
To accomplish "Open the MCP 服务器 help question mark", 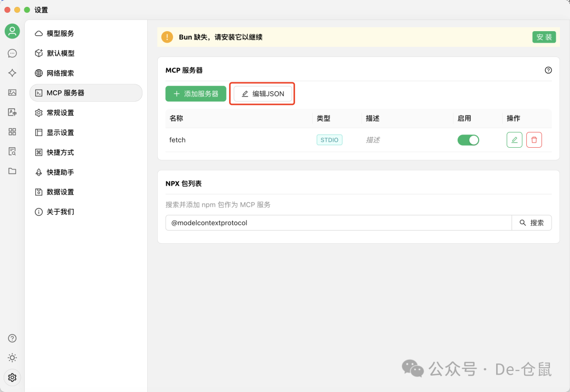I will pos(548,70).
